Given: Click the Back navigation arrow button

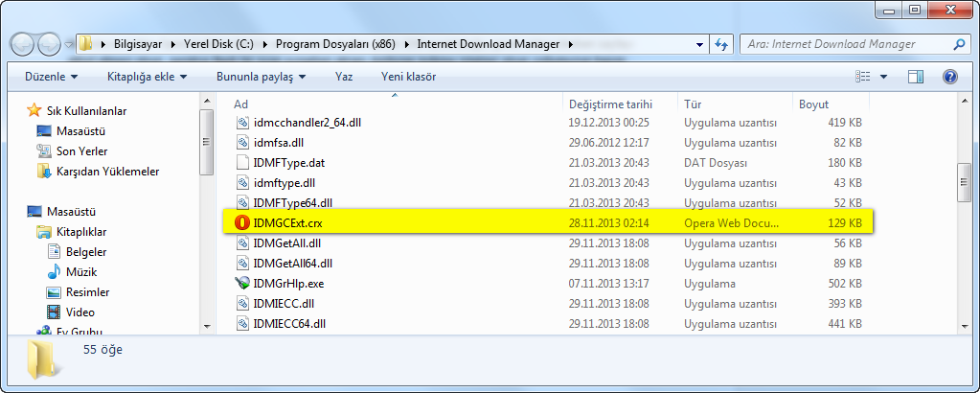Looking at the screenshot, I should click(x=23, y=44).
